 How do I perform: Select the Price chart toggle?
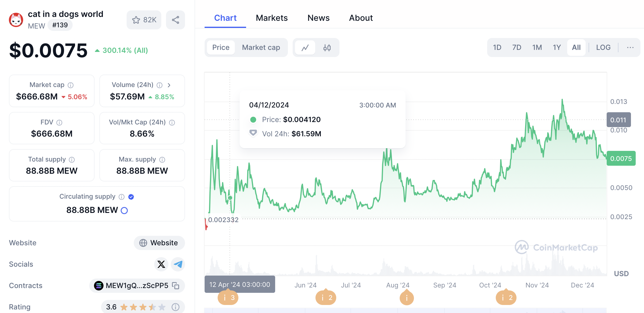click(221, 48)
